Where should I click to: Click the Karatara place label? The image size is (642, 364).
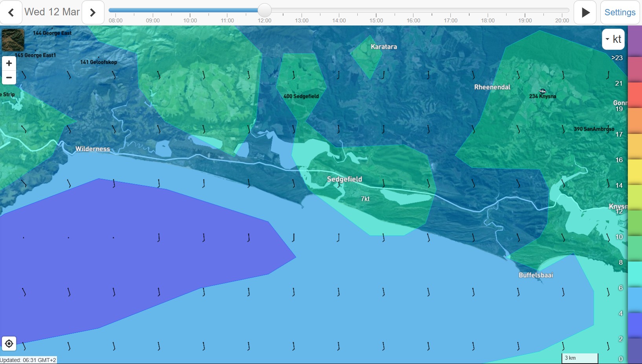384,47
